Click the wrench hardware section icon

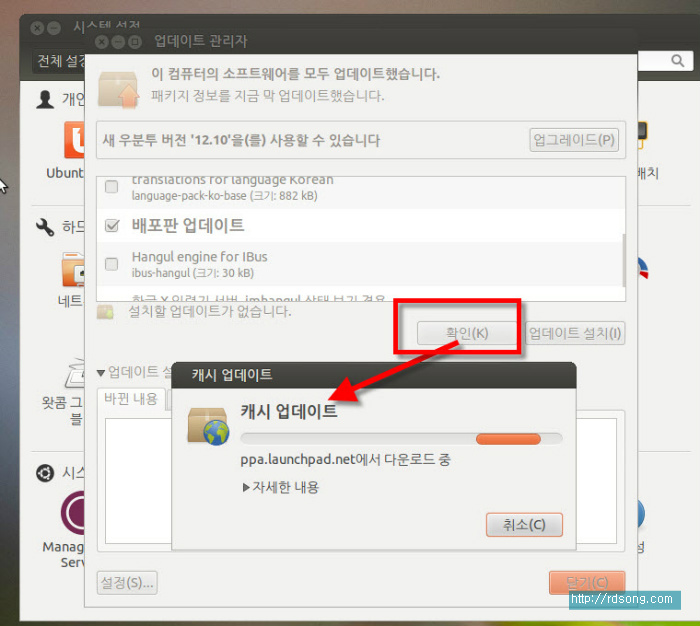pos(45,228)
